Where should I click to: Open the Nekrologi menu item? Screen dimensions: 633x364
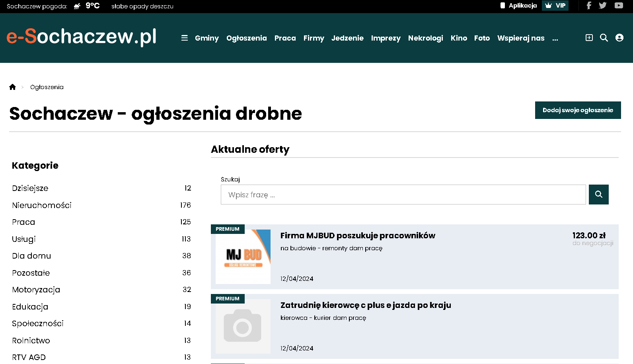pos(425,38)
